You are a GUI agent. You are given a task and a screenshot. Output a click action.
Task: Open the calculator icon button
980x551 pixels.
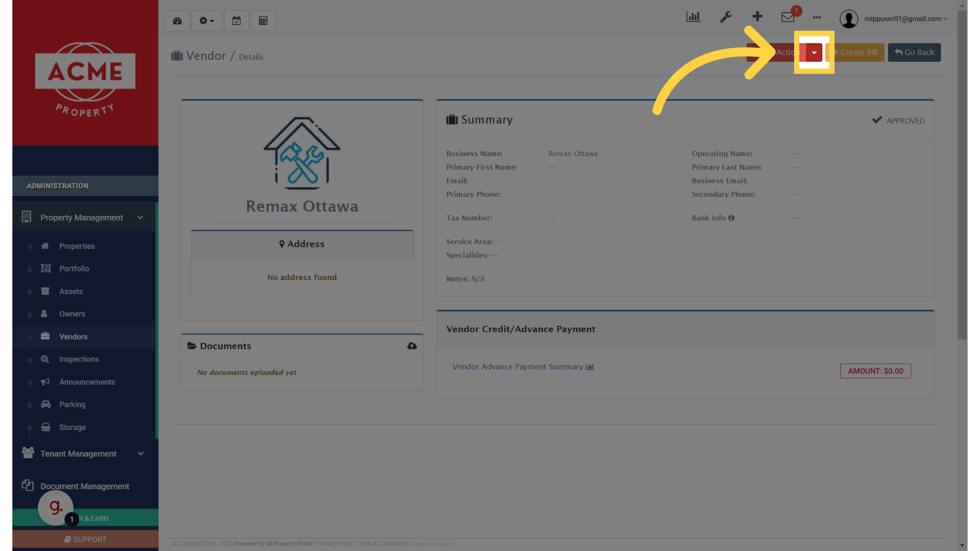pos(263,21)
